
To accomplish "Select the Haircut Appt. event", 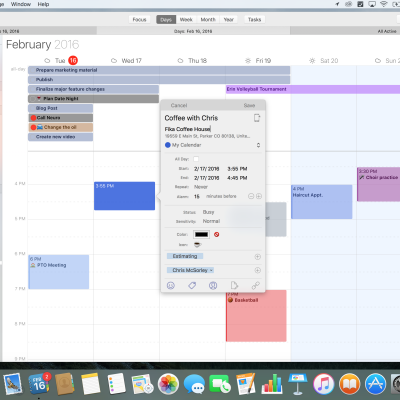I will tap(322, 202).
